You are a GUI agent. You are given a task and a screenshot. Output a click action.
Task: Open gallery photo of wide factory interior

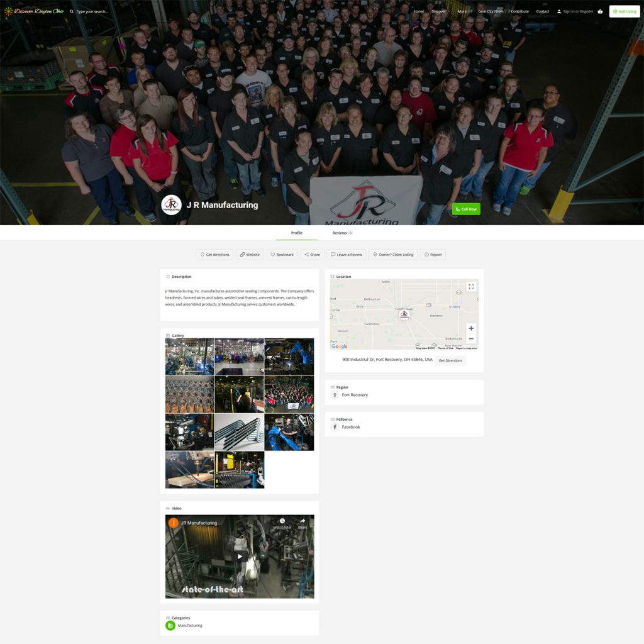pyautogui.click(x=240, y=357)
